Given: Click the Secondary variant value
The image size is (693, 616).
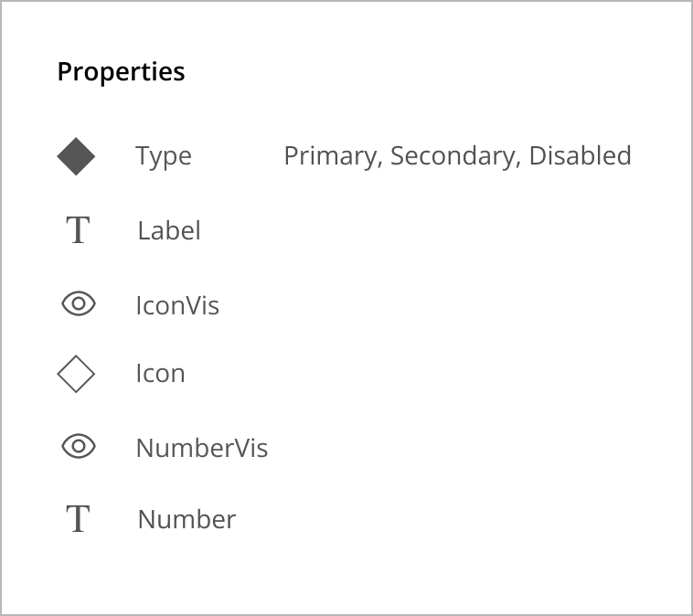Looking at the screenshot, I should [453, 156].
